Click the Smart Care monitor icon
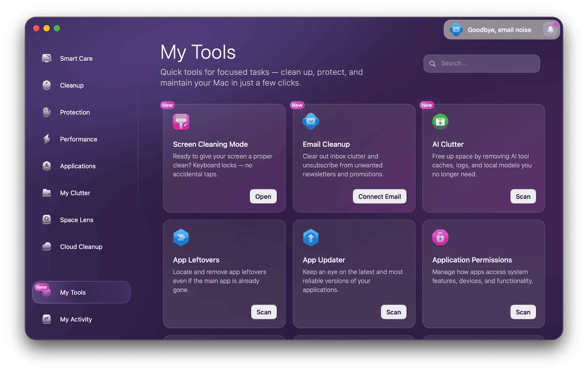 click(47, 58)
